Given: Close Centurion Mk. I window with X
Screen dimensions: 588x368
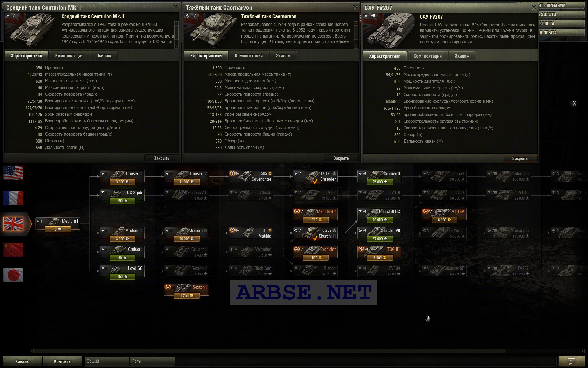Looking at the screenshot, I should coord(176,7).
